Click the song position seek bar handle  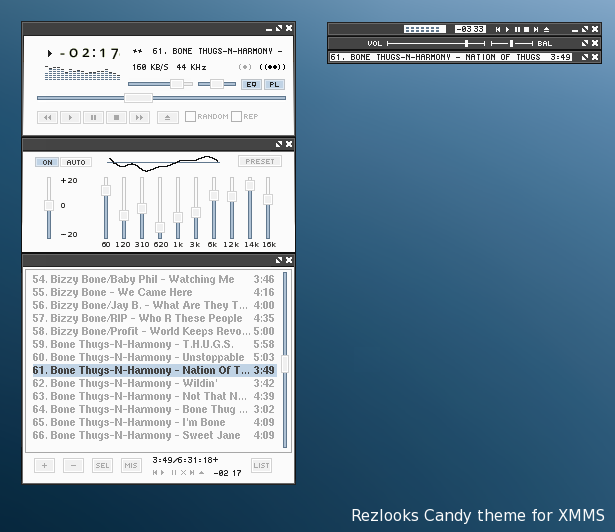coord(138,98)
